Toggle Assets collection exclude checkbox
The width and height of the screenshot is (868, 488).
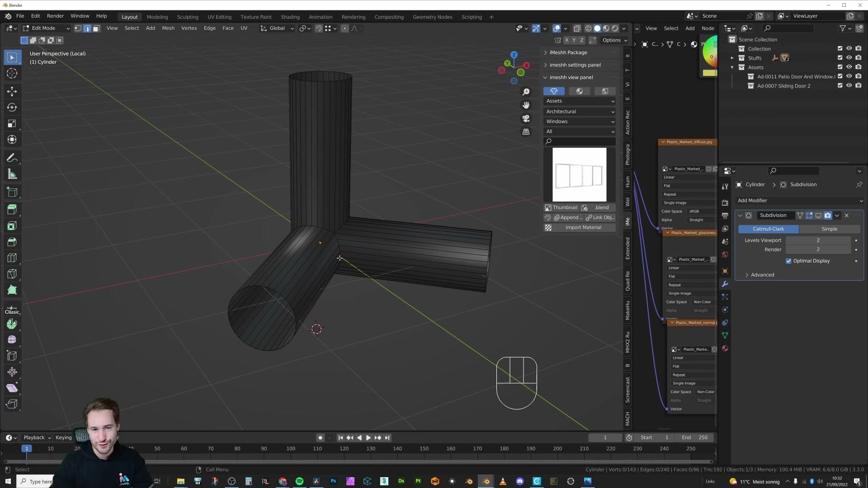840,67
